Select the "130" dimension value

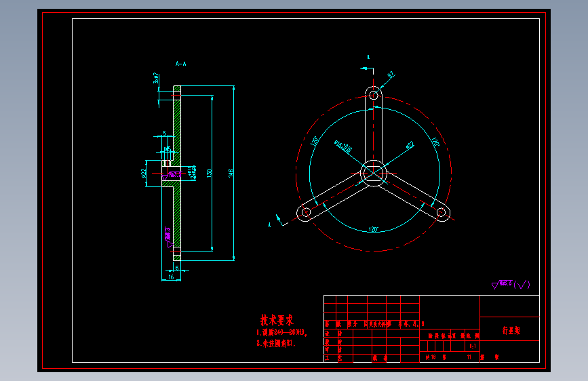point(210,173)
